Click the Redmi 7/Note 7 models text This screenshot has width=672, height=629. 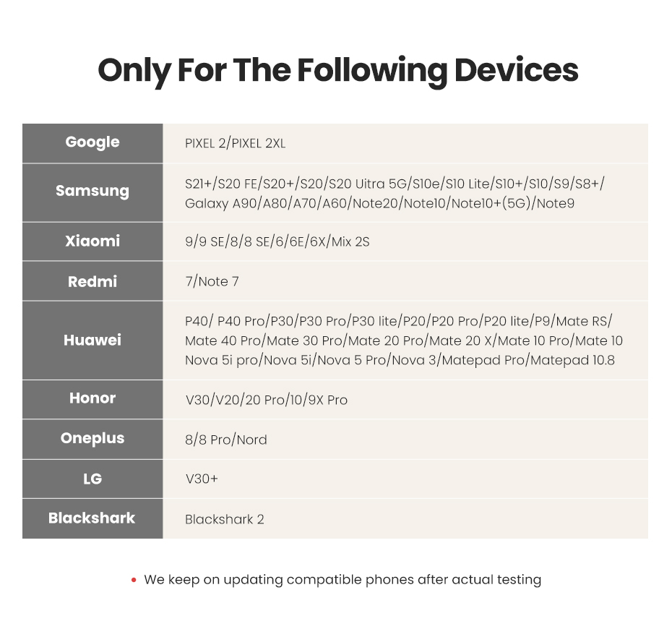point(212,281)
